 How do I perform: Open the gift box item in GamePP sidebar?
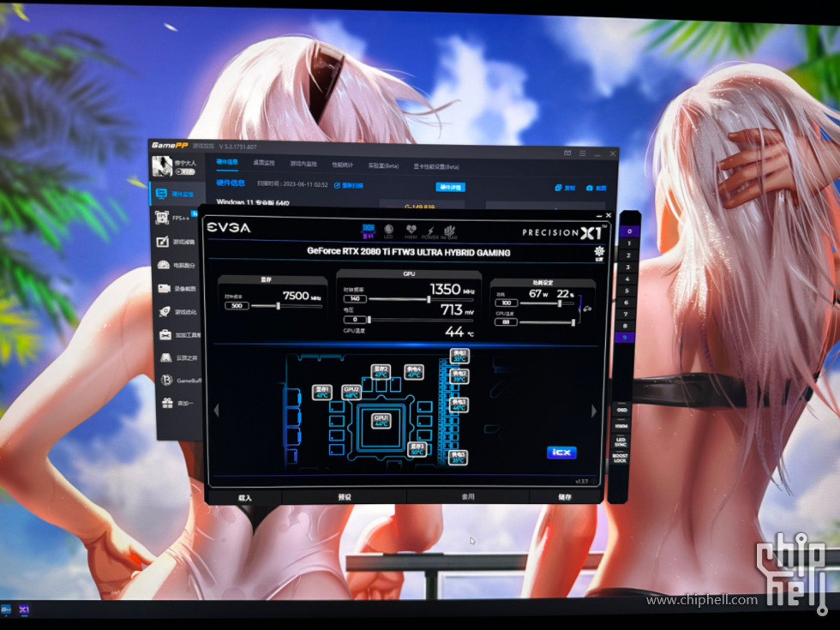coord(177,403)
